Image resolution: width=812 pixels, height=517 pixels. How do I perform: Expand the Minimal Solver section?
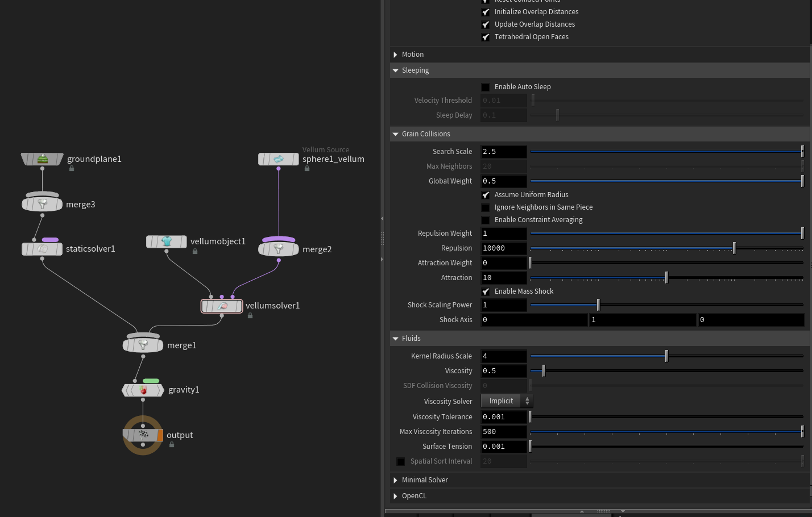tap(395, 480)
